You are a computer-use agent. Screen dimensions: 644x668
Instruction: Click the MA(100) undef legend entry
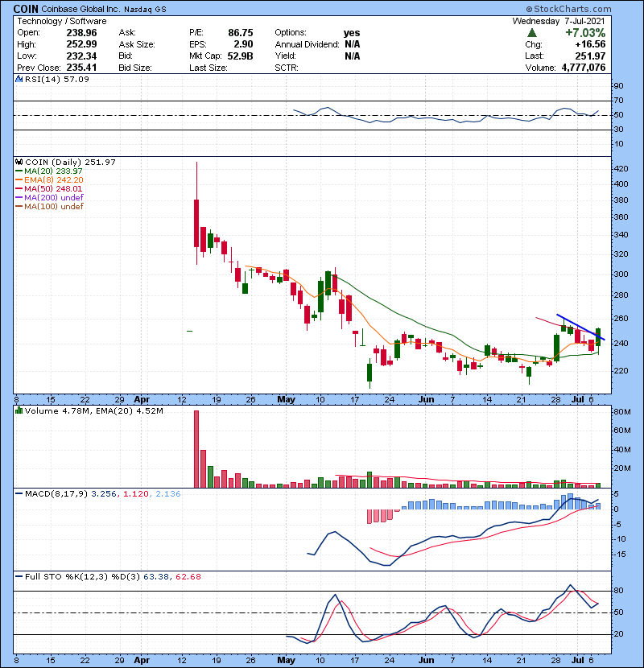pos(49,206)
